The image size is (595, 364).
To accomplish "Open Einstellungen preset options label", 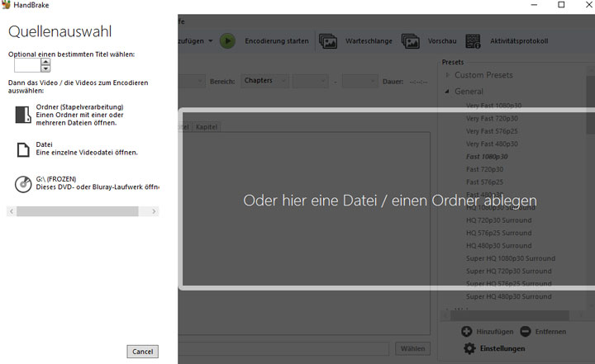I will tap(502, 348).
